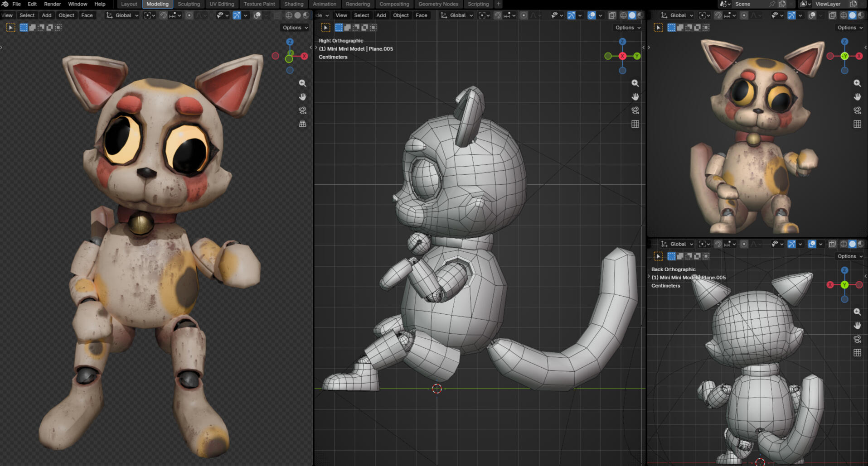Viewport: 868px width, 466px height.
Task: Open overlays dropdown arrow in Right Orthographic viewport
Action: pos(601,15)
